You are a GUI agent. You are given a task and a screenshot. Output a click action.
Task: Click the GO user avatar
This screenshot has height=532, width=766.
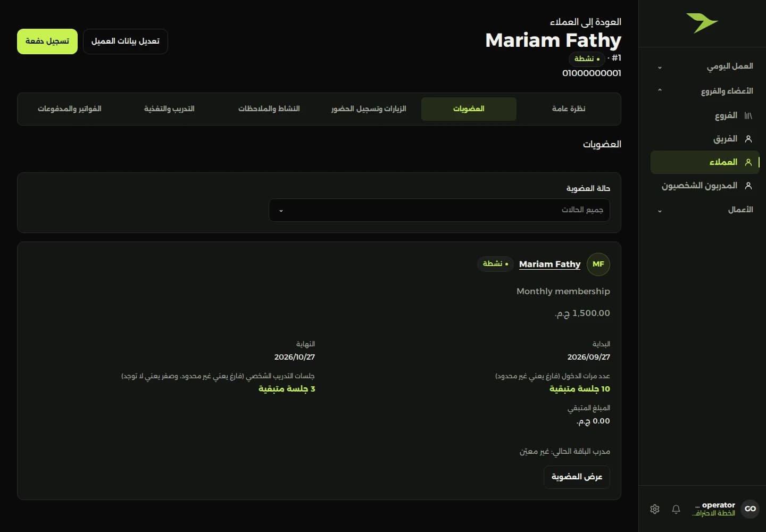750,509
